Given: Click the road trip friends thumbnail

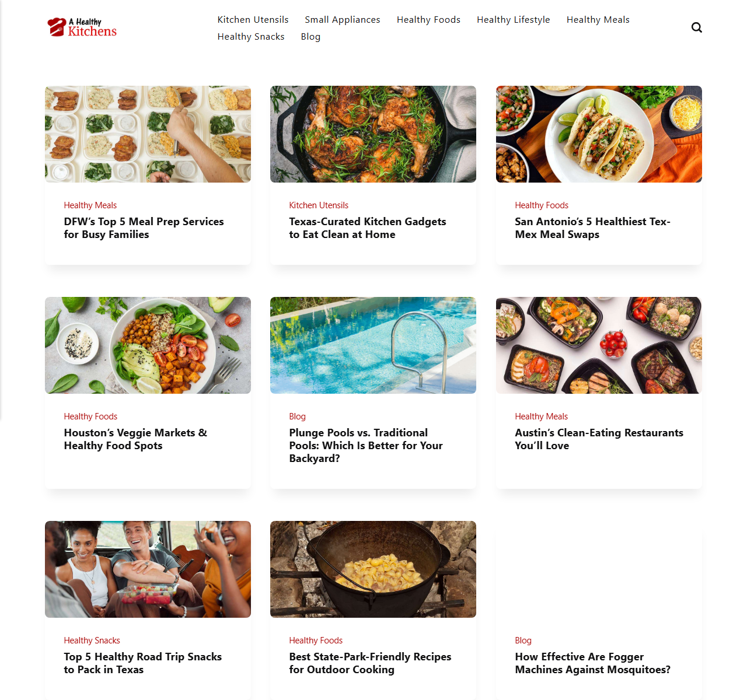Looking at the screenshot, I should pyautogui.click(x=148, y=569).
